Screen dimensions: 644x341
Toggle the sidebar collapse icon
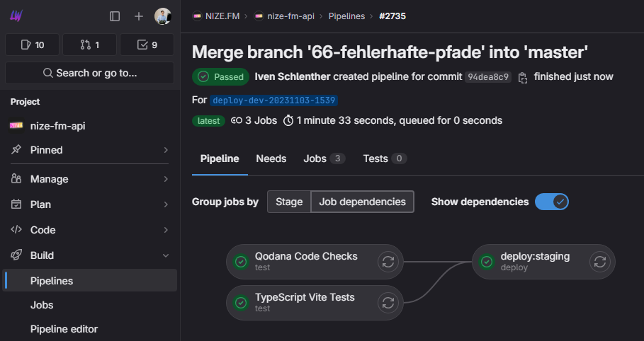[115, 16]
